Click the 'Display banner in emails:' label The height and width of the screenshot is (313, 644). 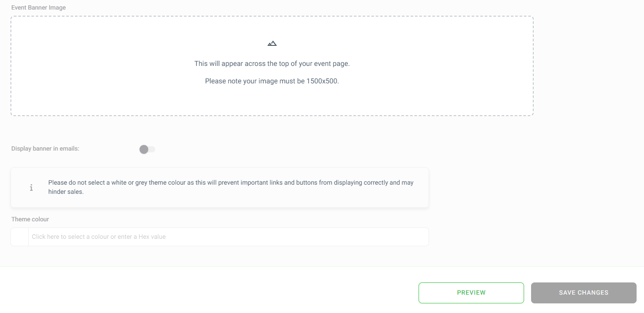(45, 148)
